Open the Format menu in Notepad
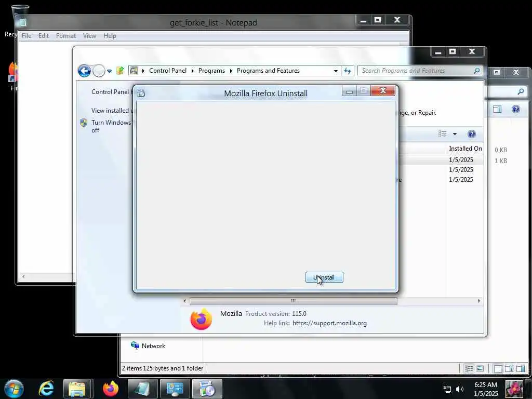Screen dimensions: 532x399 tap(66, 36)
